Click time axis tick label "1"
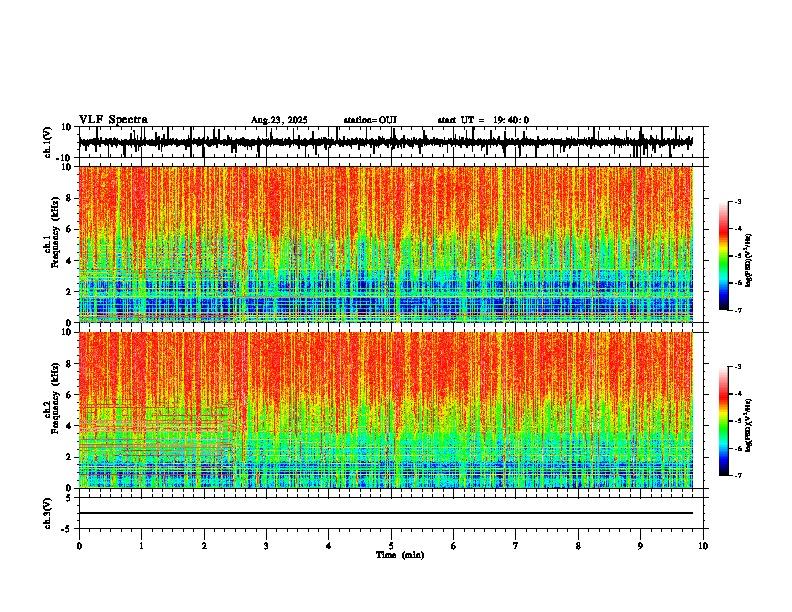The height and width of the screenshot is (612, 792). [141, 546]
